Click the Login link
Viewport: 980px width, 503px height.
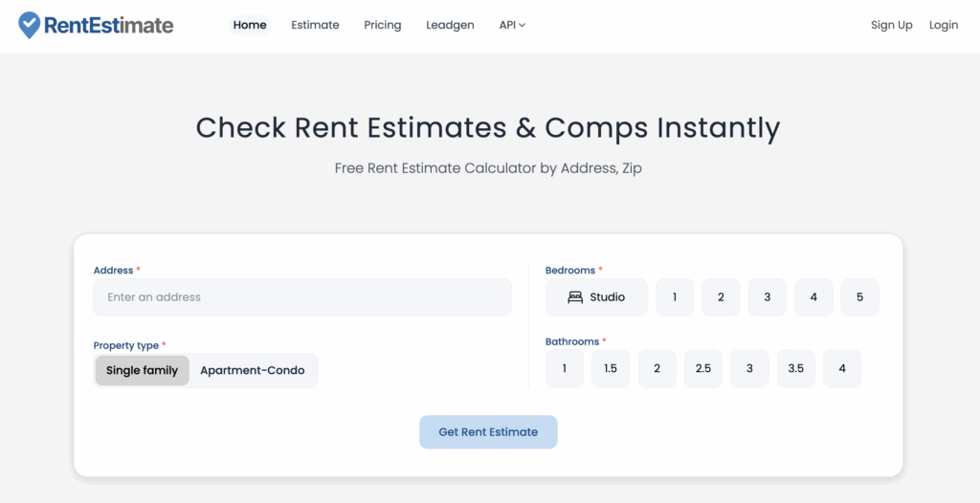(943, 25)
